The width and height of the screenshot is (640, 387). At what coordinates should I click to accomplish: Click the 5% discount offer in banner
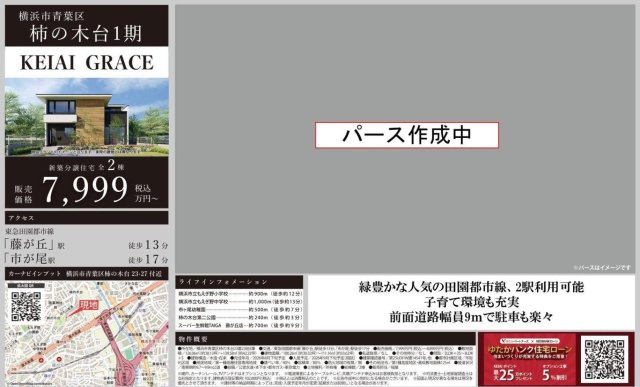pyautogui.click(x=554, y=372)
